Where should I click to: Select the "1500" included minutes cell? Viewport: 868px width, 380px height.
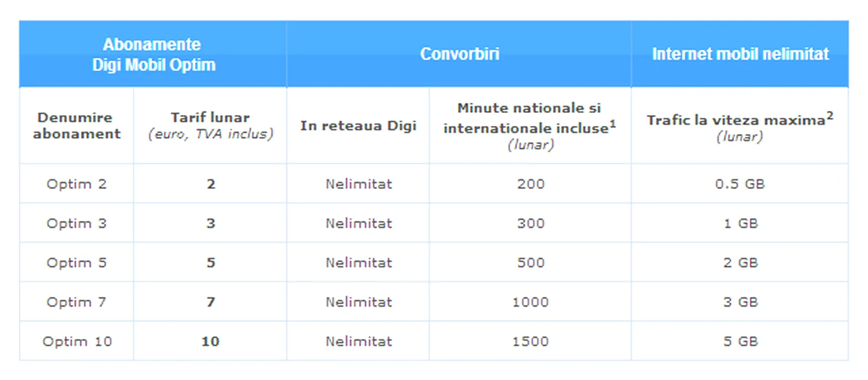(530, 341)
